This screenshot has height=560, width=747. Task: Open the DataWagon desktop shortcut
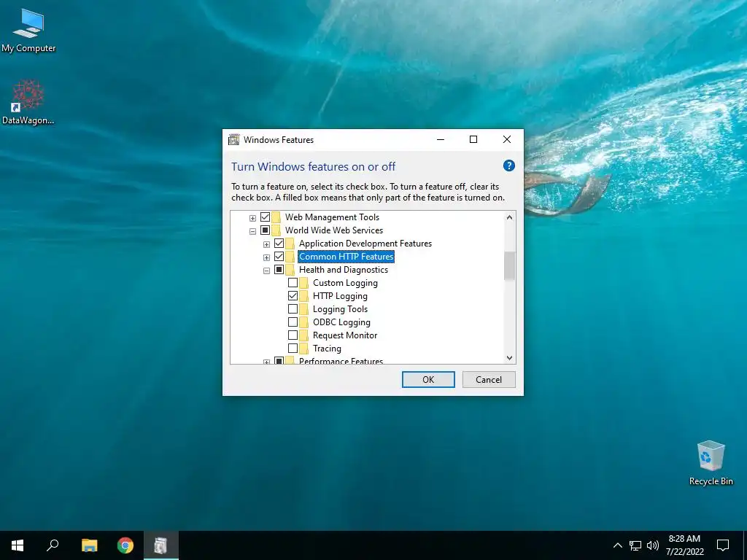pos(28,102)
